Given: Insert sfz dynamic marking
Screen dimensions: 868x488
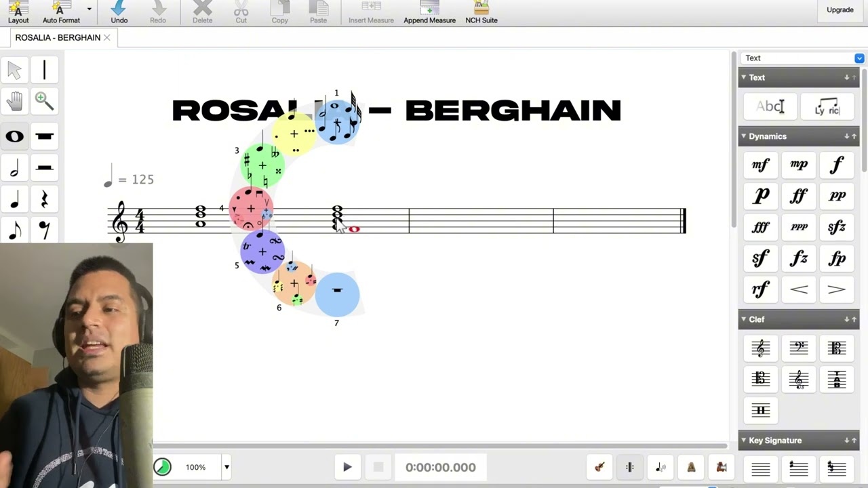Looking at the screenshot, I should coord(837,227).
